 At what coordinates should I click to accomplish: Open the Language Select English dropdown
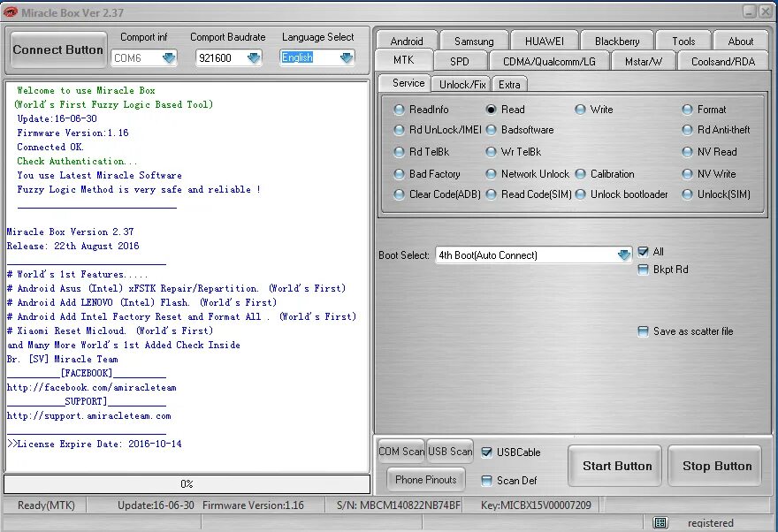click(x=347, y=58)
